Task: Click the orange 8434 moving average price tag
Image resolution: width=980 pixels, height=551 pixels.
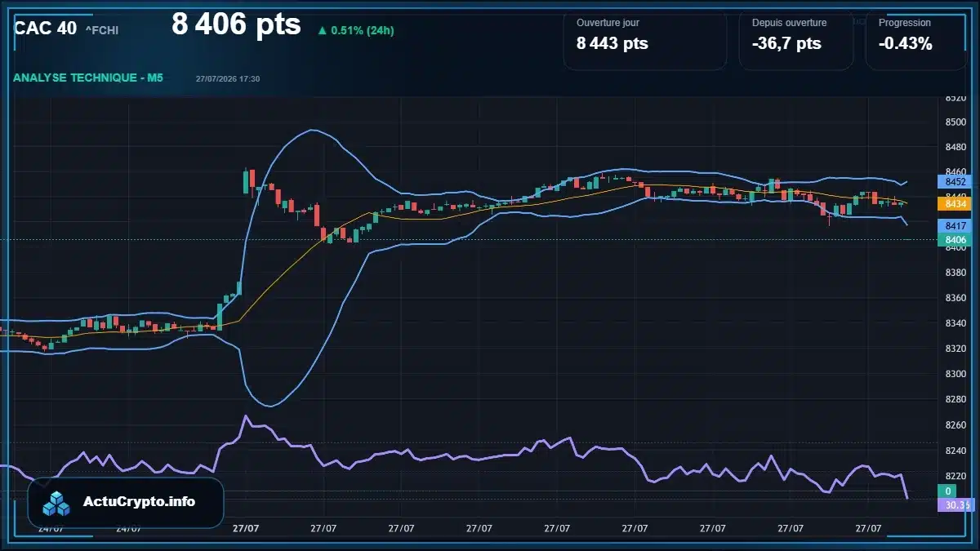Action: 955,204
